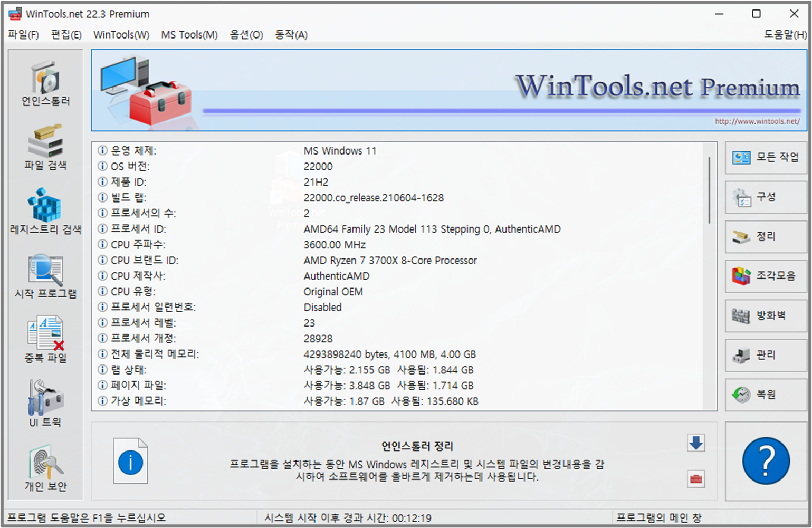Click the 방화벽 button
This screenshot has height=528, width=812.
point(766,315)
